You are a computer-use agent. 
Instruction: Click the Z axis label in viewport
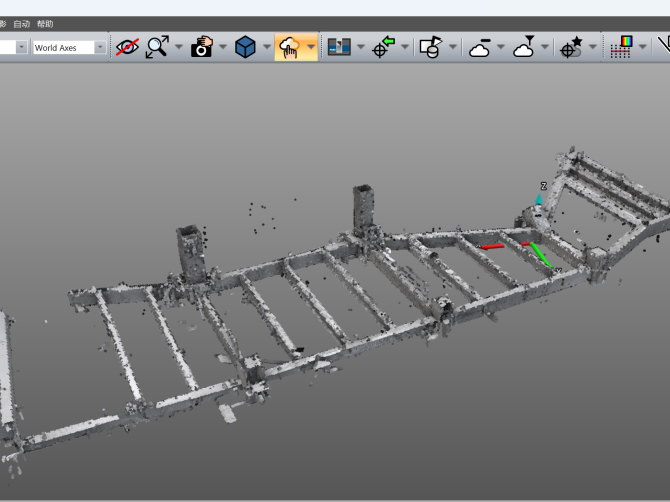543,186
